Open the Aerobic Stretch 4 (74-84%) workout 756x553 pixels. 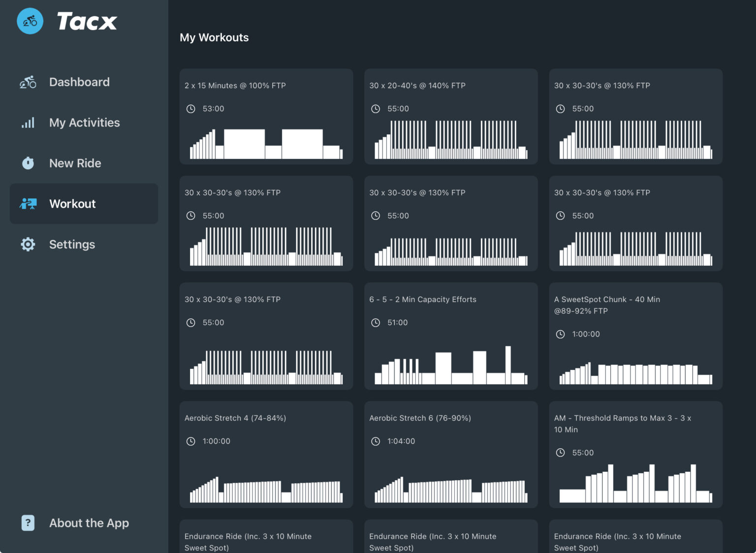pos(266,455)
